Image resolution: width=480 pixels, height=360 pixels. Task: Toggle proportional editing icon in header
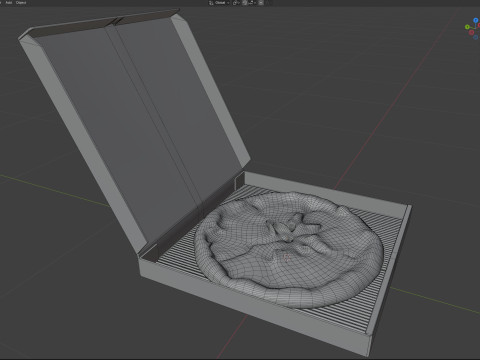click(x=261, y=3)
